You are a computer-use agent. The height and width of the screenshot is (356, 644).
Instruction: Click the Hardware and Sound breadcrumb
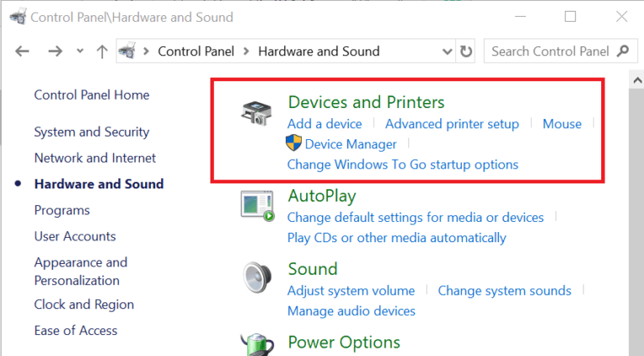click(x=319, y=51)
